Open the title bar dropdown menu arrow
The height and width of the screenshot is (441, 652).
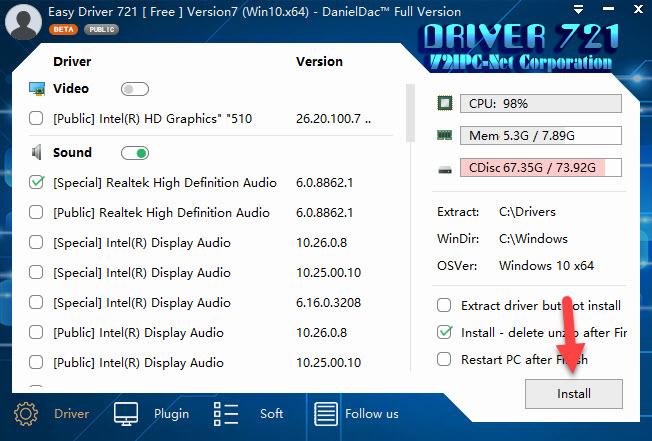click(578, 9)
